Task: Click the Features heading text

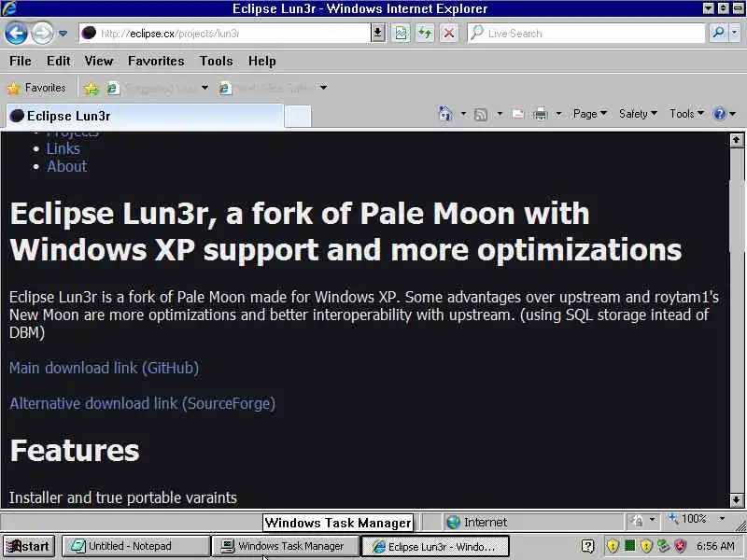Action: [x=75, y=451]
